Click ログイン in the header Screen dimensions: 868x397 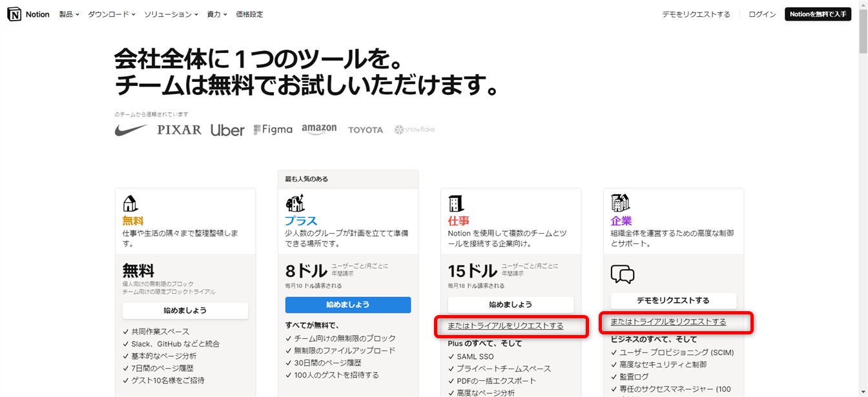click(x=762, y=14)
